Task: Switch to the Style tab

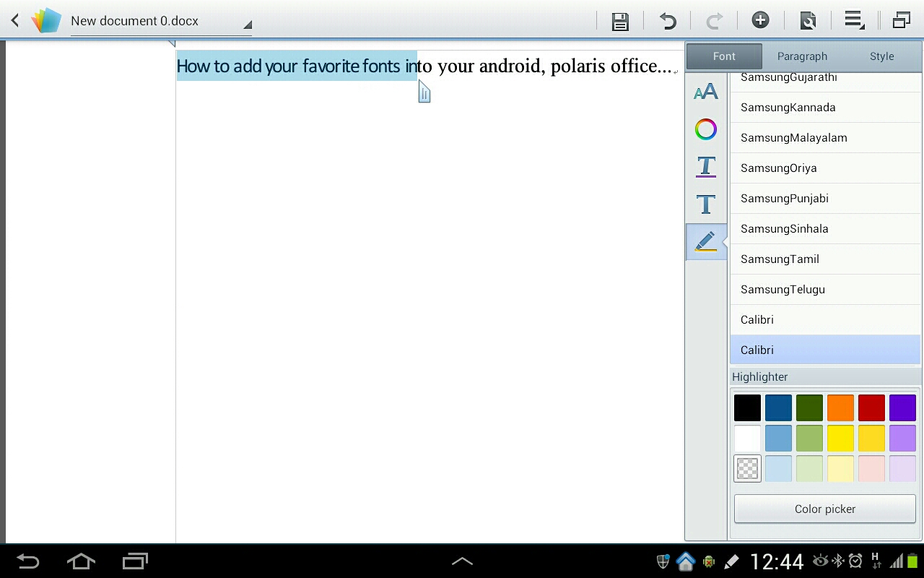Action: [x=881, y=56]
